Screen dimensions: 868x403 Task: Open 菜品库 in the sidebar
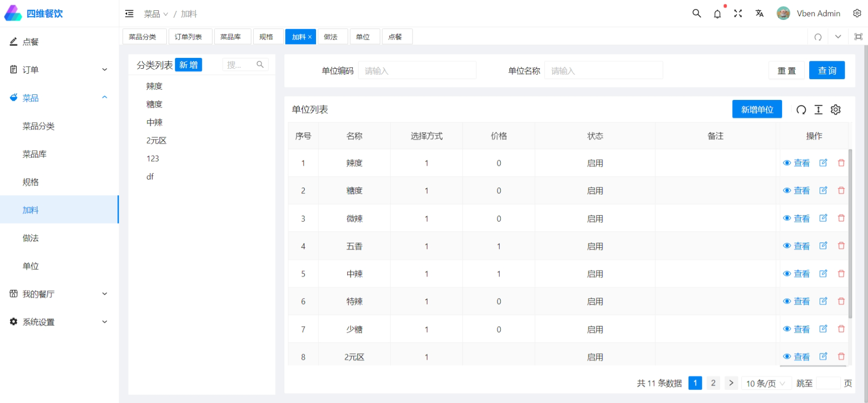[x=59, y=154]
